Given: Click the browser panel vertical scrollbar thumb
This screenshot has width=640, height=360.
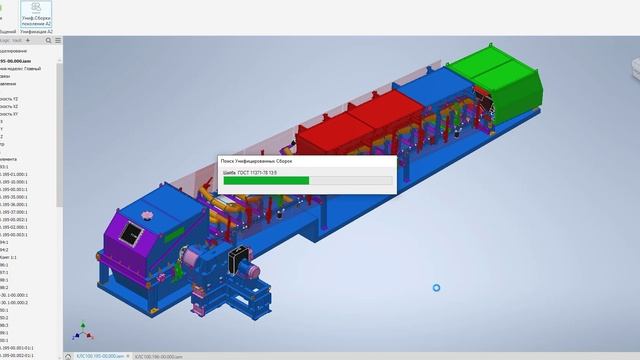Looking at the screenshot, I should [x=60, y=135].
